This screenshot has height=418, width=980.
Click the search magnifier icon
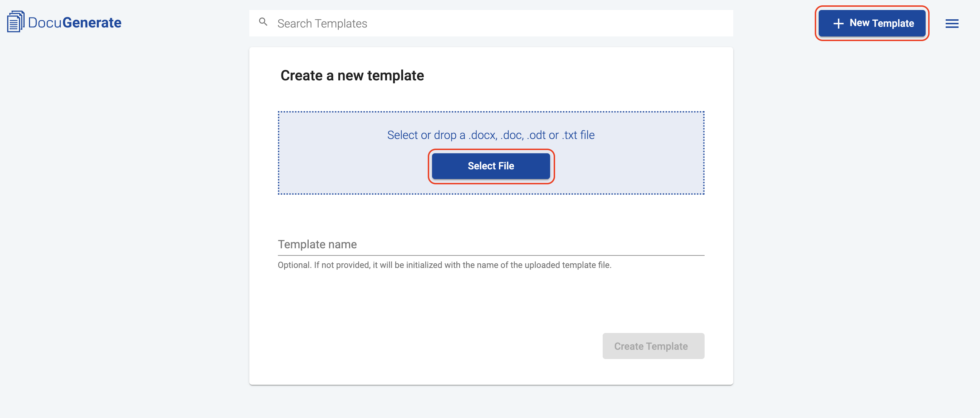[x=263, y=22]
